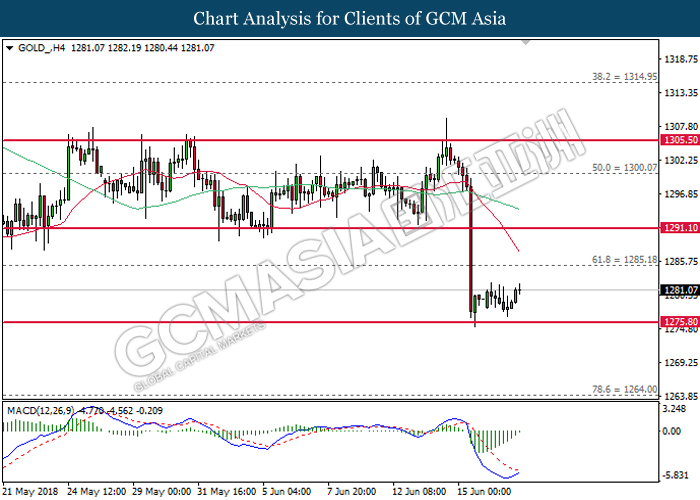Click the MACD 3.248 scale label
This screenshot has height=500, width=700.
674,409
